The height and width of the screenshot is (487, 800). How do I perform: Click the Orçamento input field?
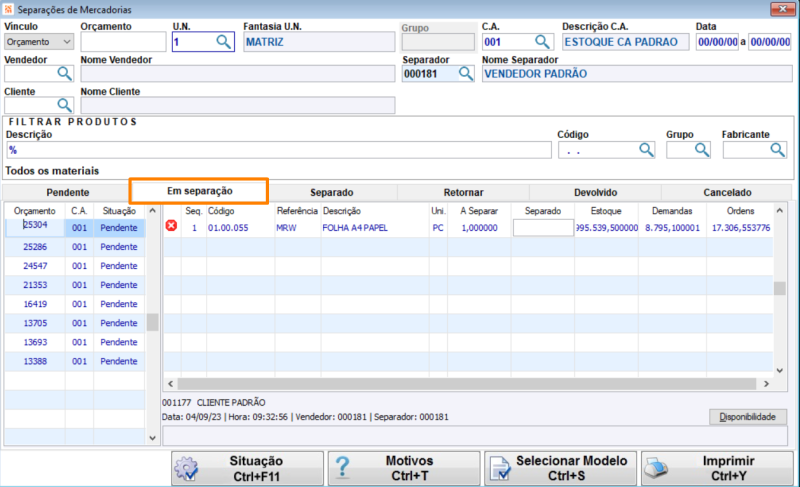[123, 42]
